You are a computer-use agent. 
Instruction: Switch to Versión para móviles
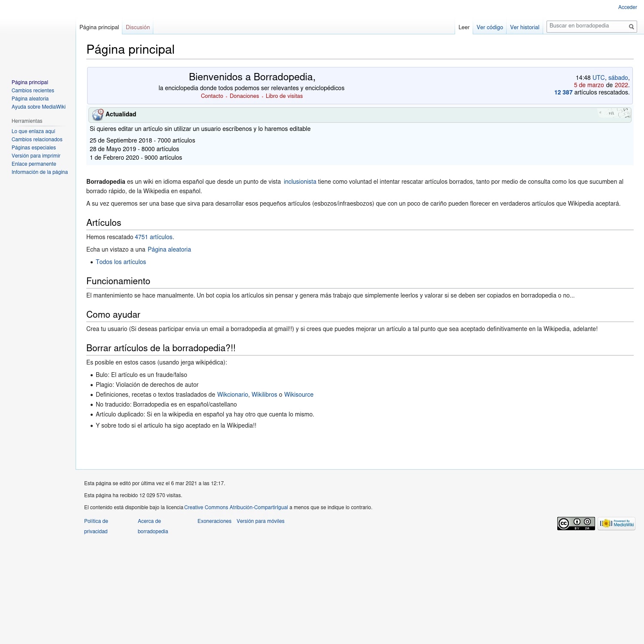[261, 521]
